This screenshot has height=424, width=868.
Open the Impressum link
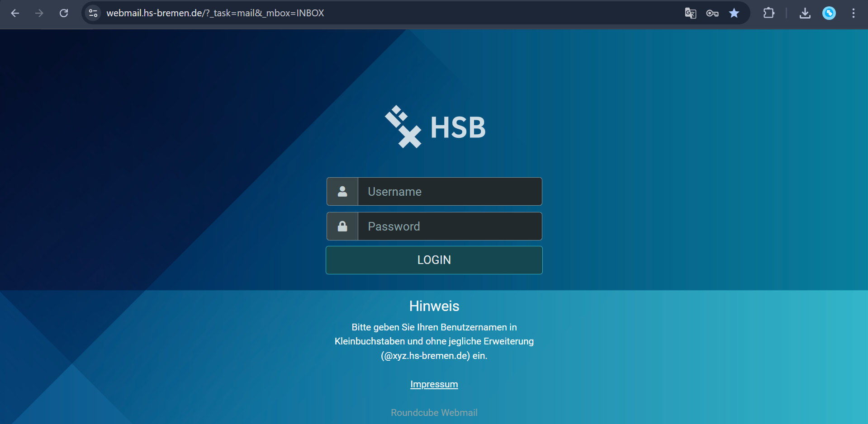coord(434,384)
